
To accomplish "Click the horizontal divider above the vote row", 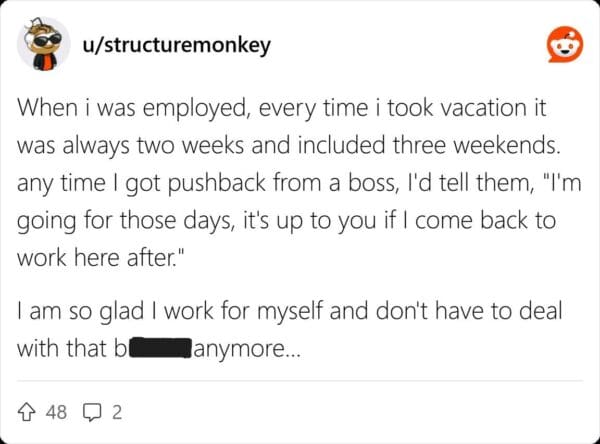I will click(300, 381).
